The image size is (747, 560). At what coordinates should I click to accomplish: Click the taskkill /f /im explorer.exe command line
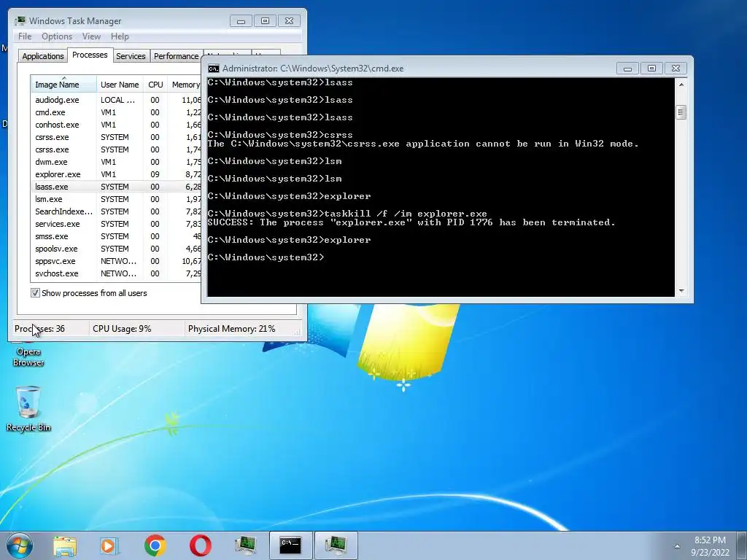[x=347, y=214]
